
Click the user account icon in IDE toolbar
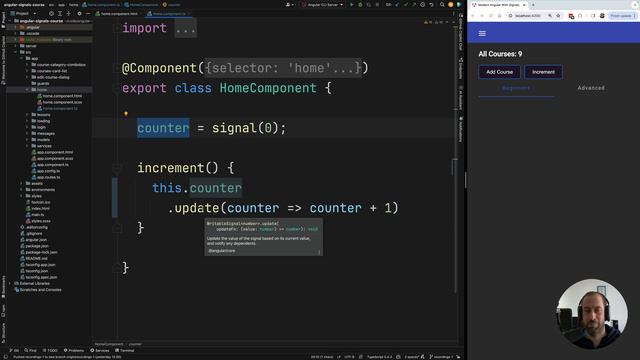(289, 4)
